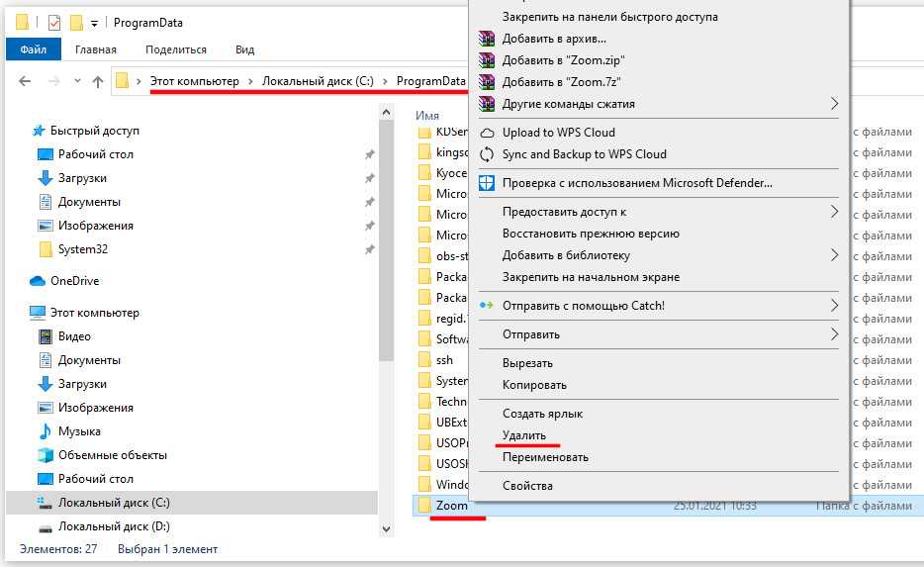Image resolution: width=924 pixels, height=567 pixels.
Task: Expand the Другие команды сжатия submenu
Action: [x=834, y=104]
